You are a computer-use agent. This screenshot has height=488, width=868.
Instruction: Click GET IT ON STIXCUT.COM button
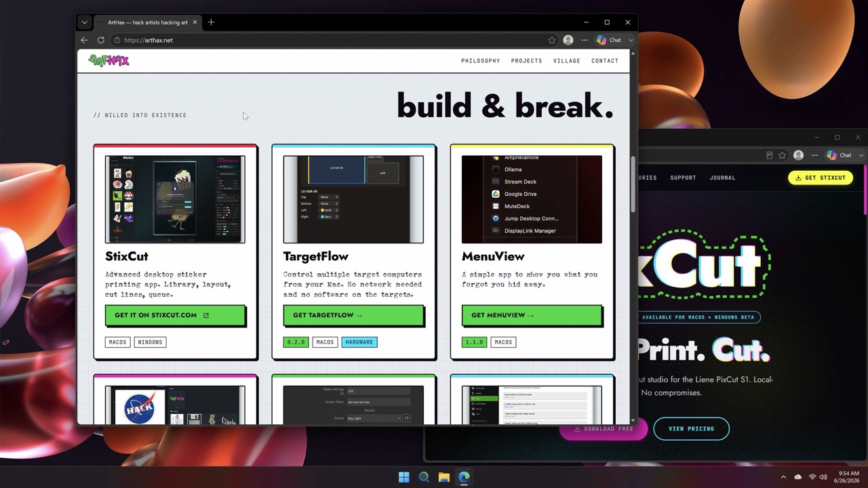pyautogui.click(x=175, y=315)
